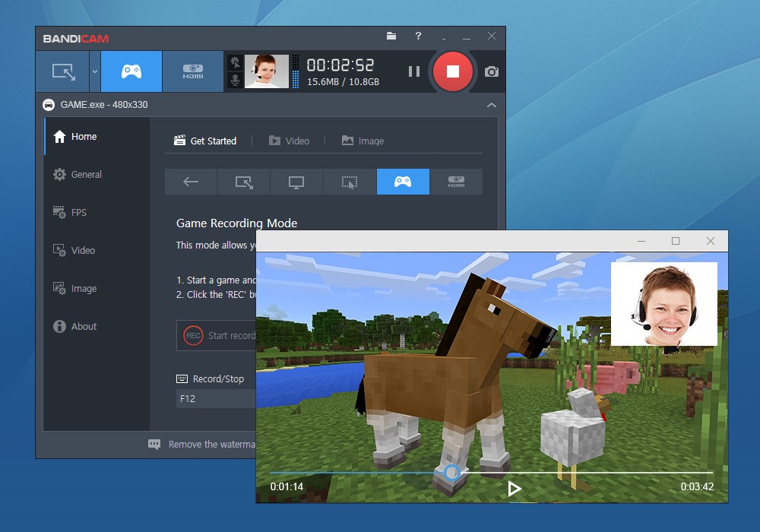Pause the current recording

pyautogui.click(x=414, y=71)
